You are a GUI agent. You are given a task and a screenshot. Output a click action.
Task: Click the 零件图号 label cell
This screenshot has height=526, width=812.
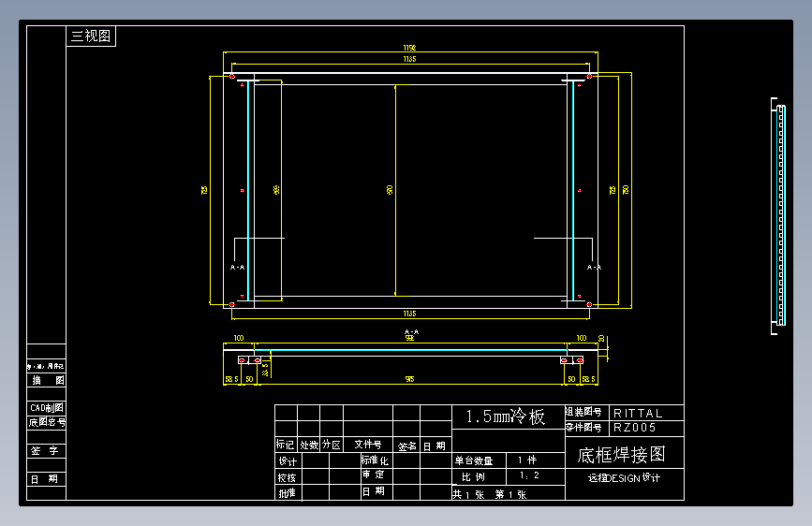coord(586,428)
